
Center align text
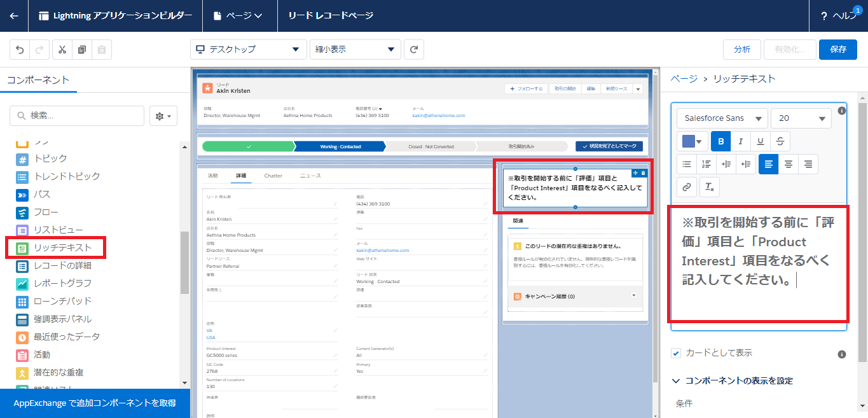click(x=789, y=164)
